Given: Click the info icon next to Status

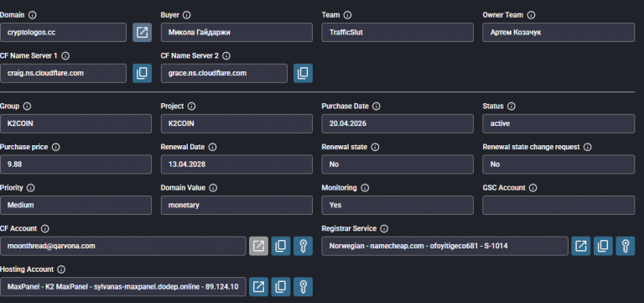Looking at the screenshot, I should coord(512,106).
